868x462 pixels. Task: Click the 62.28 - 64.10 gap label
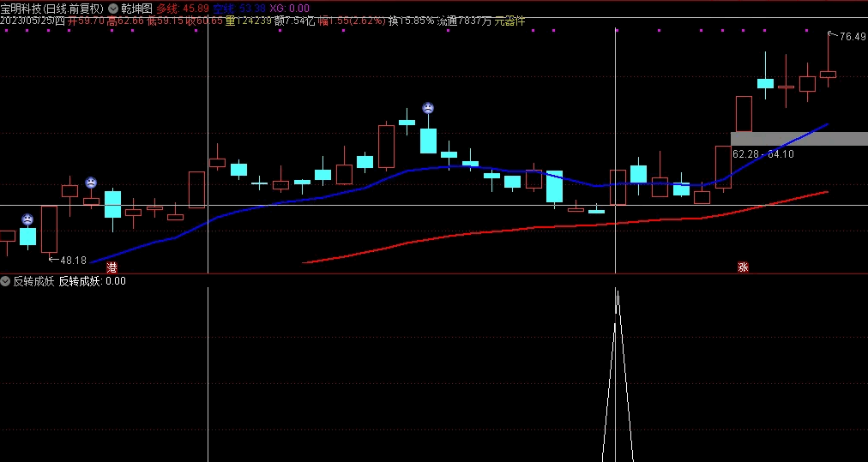tap(763, 153)
